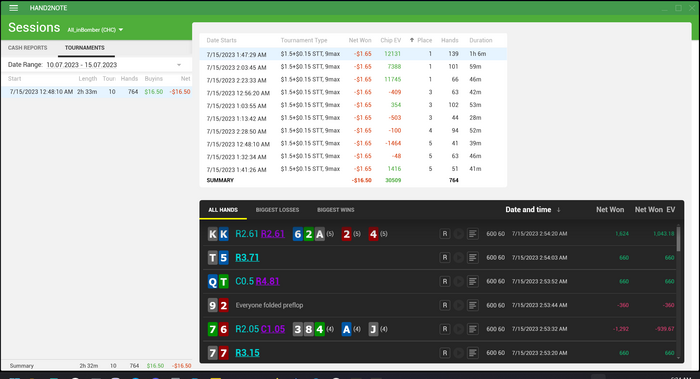Image resolution: width=700 pixels, height=379 pixels.
Task: Open the purple R4.81 link in QT row
Action: [x=267, y=281]
